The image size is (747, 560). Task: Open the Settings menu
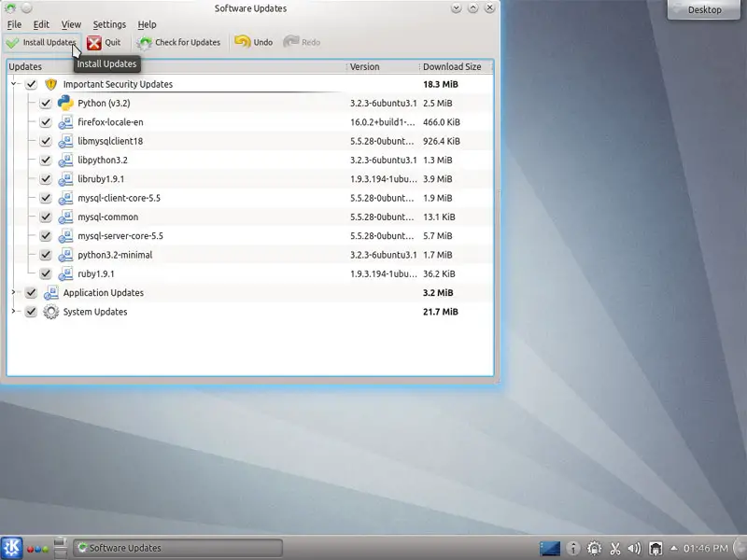pyautogui.click(x=109, y=24)
